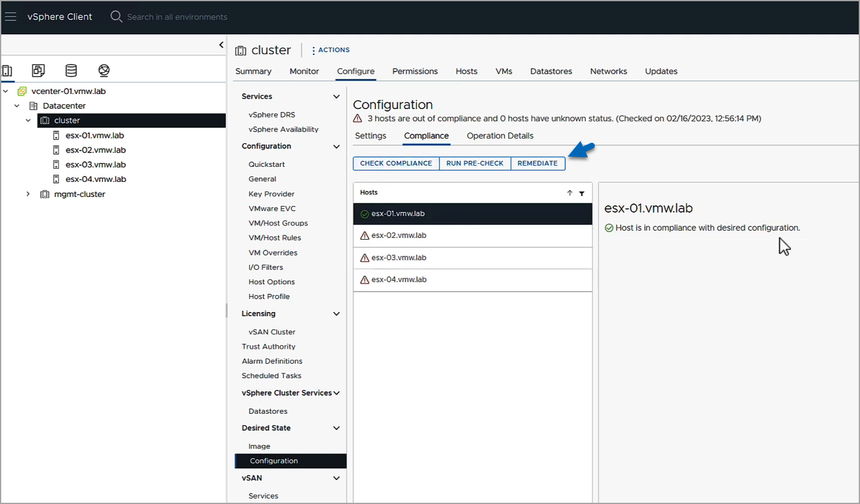Open VM/Host Rules page
Screen dimensions: 860x504
275,238
